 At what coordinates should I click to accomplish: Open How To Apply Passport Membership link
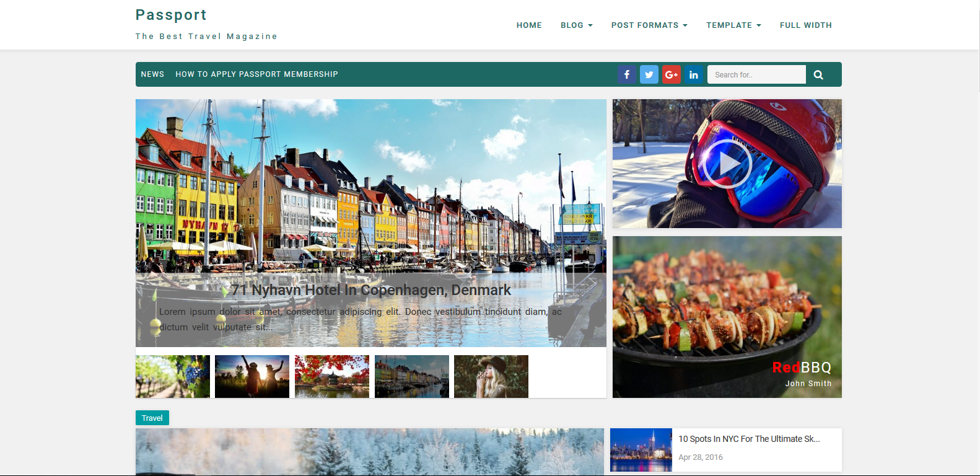pyautogui.click(x=256, y=74)
